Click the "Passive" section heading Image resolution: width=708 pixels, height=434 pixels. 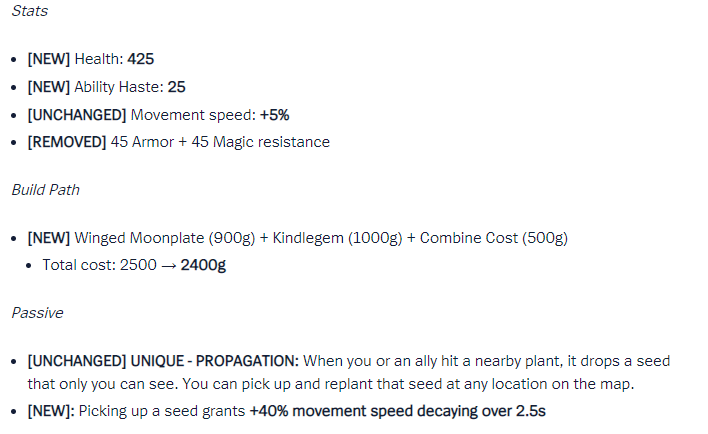click(37, 312)
